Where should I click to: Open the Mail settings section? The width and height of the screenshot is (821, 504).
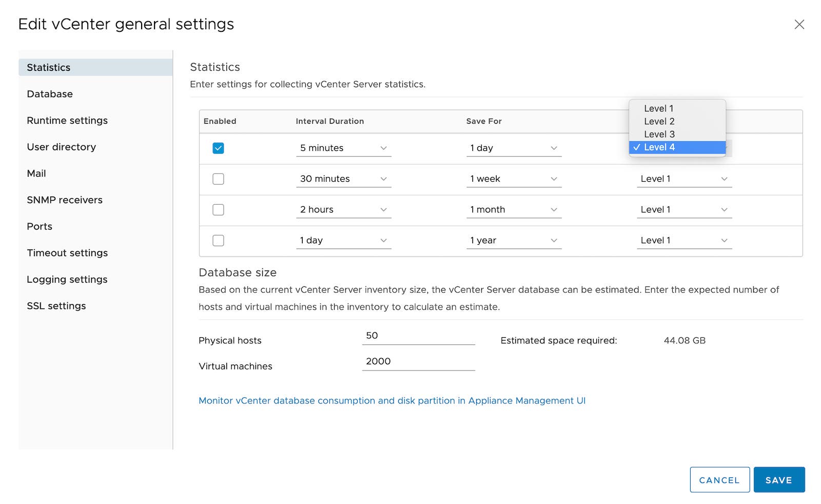(36, 173)
